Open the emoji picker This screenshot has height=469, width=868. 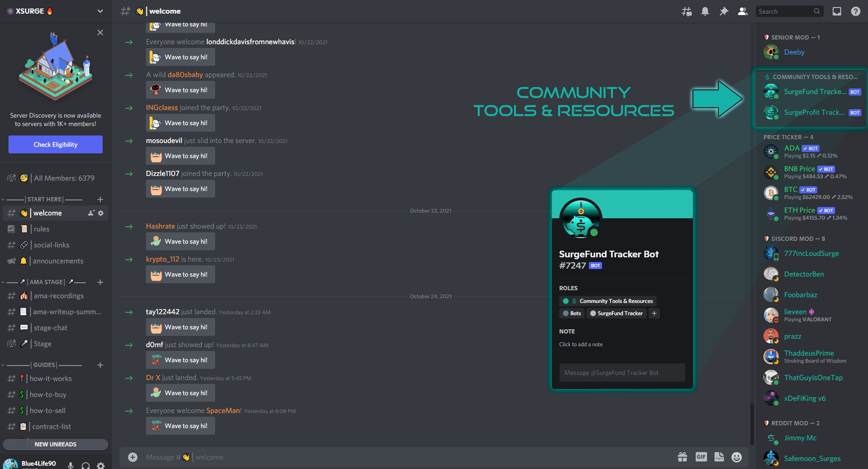pos(737,457)
